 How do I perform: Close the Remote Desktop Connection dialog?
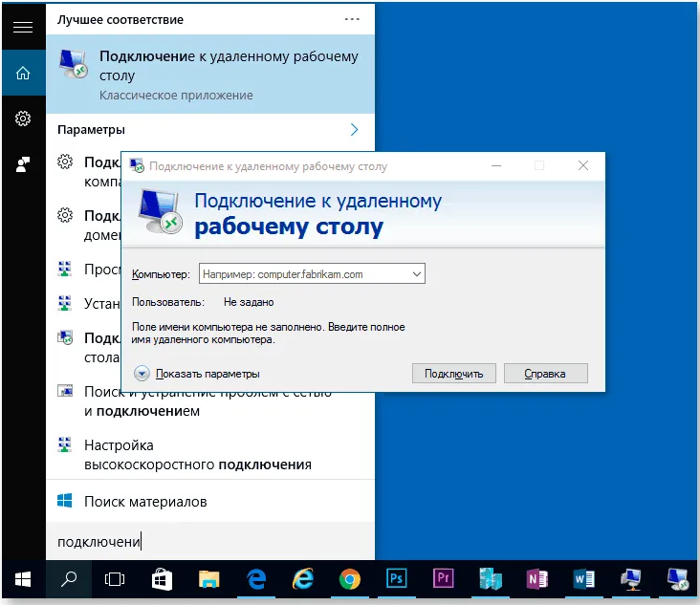point(583,165)
